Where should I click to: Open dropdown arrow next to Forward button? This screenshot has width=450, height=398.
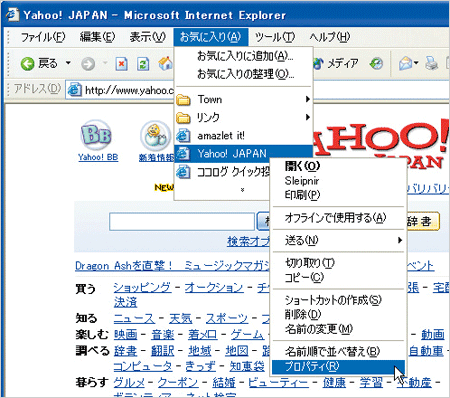coord(105,63)
